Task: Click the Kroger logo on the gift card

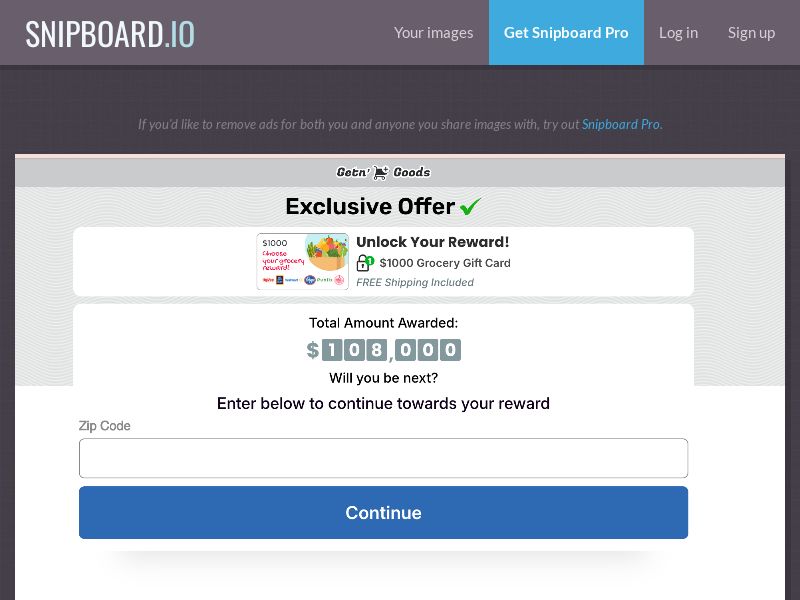Action: click(x=310, y=278)
